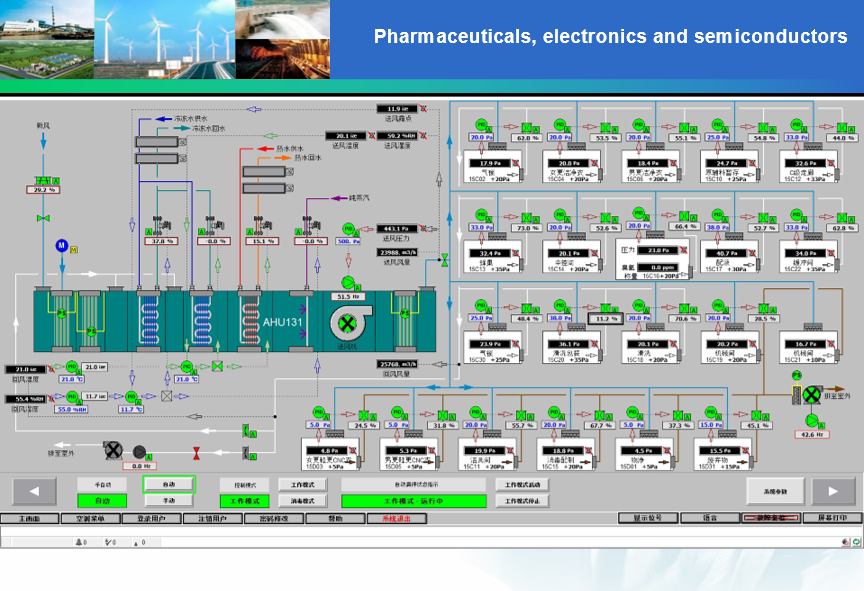This screenshot has height=591, width=864.
Task: Go to next page with right arrow
Action: pyautogui.click(x=832, y=491)
